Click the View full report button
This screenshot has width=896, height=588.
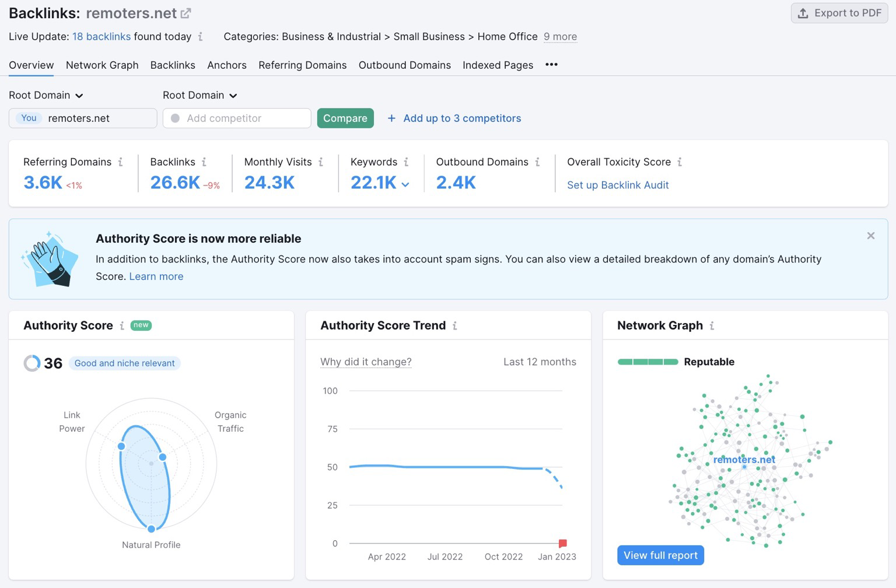pos(660,555)
